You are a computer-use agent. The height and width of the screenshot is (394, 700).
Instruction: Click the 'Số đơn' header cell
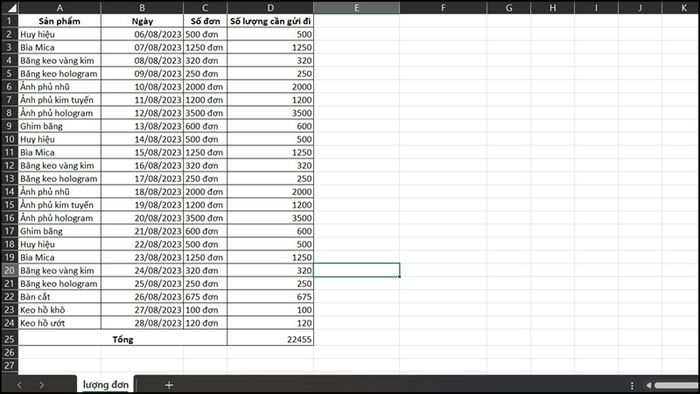[x=205, y=21]
